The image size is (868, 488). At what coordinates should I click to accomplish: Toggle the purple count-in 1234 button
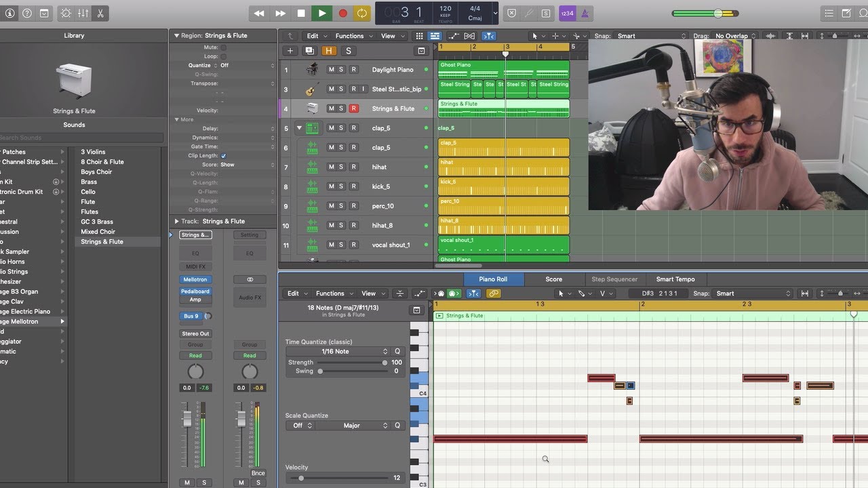pyautogui.click(x=567, y=13)
